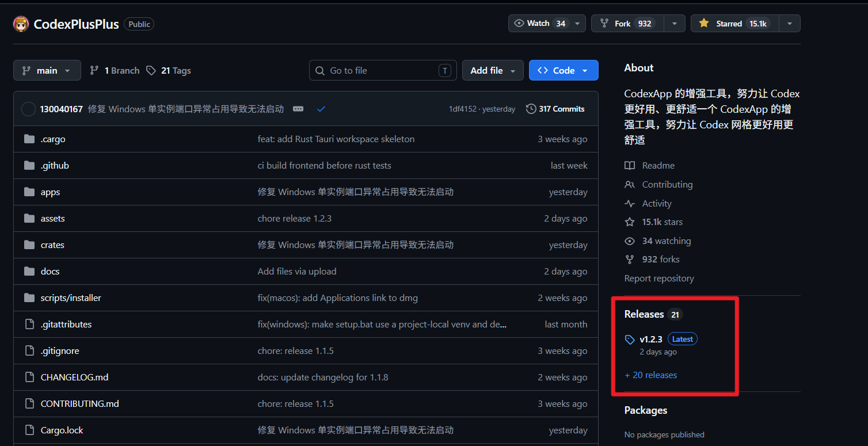868x446 pixels.
Task: Click the star icon beside 15.1k stars
Action: 630,222
